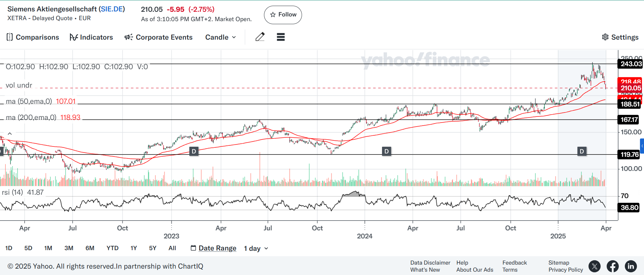Open the Indicators menu
The width and height of the screenshot is (644, 275).
[91, 37]
